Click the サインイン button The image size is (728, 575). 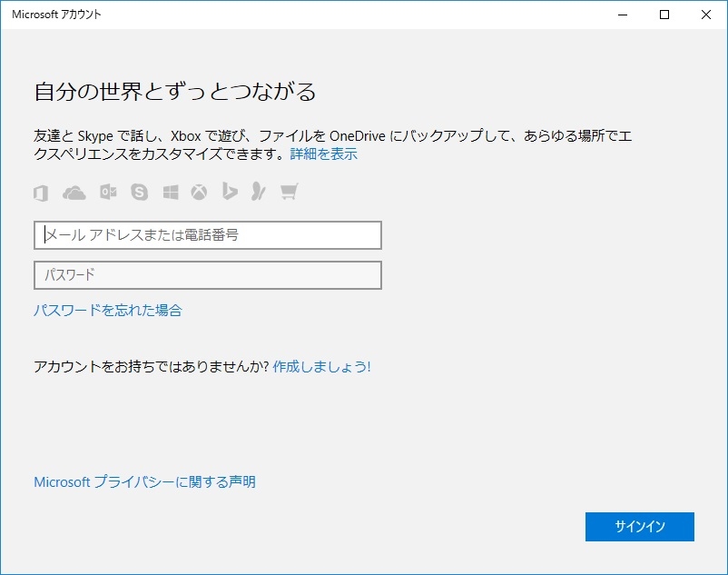[640, 527]
